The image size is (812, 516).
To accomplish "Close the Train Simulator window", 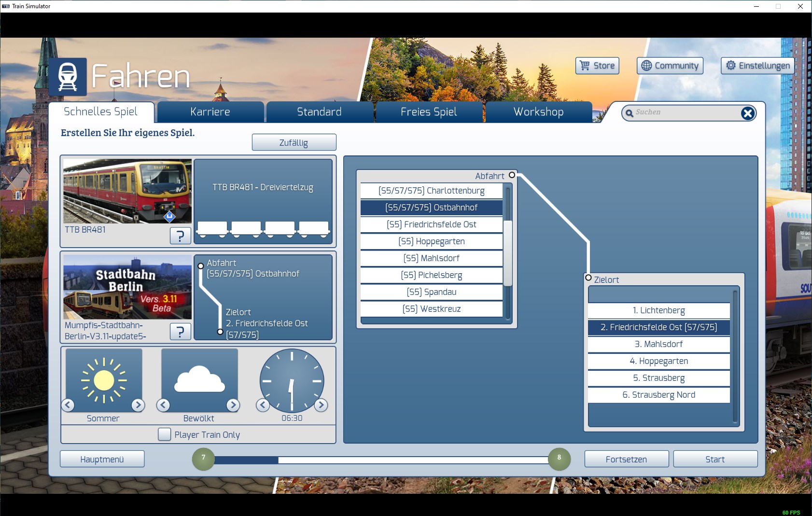I will (x=800, y=6).
